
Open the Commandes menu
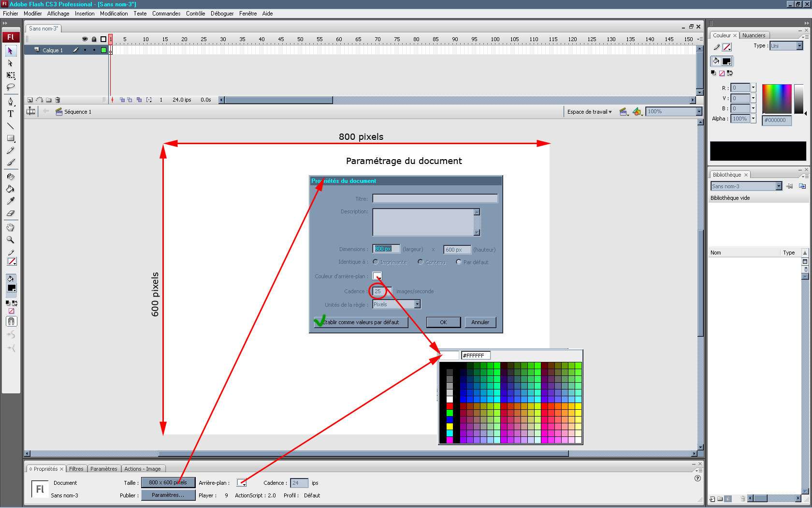[166, 14]
